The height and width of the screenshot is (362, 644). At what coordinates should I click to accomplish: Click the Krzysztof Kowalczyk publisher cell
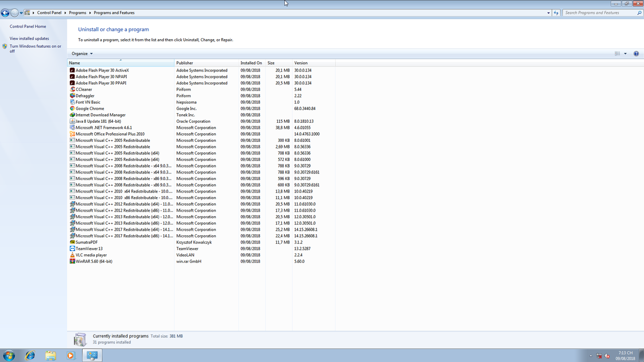click(x=194, y=242)
